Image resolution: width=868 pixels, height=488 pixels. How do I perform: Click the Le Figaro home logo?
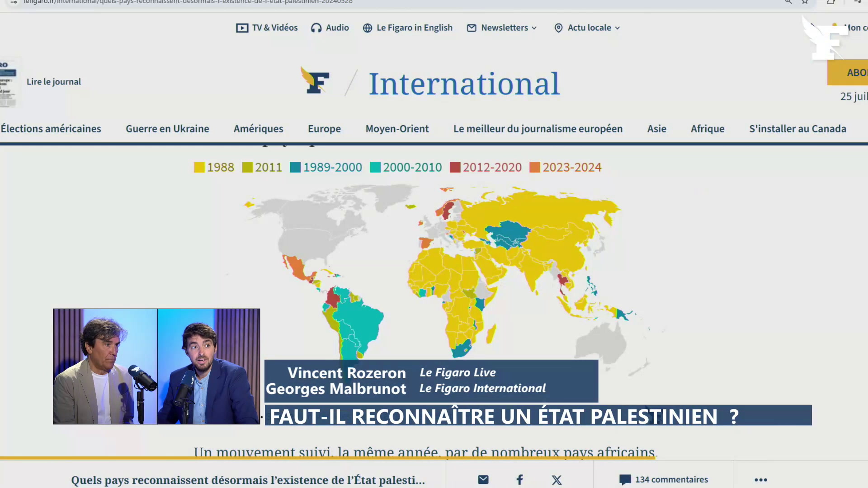tap(315, 81)
